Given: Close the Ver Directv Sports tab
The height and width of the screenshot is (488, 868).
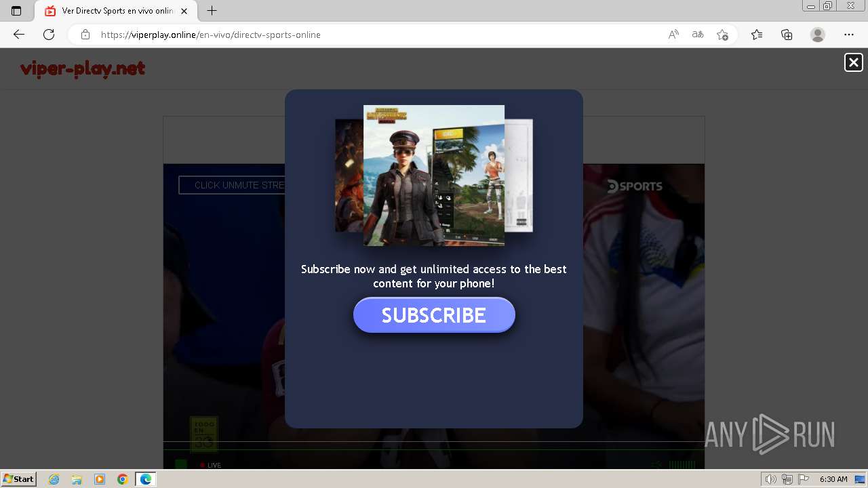Looking at the screenshot, I should [x=184, y=11].
